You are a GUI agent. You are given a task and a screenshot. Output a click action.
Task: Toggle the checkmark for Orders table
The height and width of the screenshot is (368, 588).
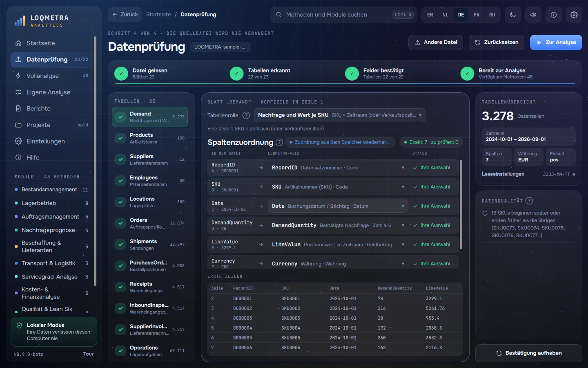click(120, 223)
